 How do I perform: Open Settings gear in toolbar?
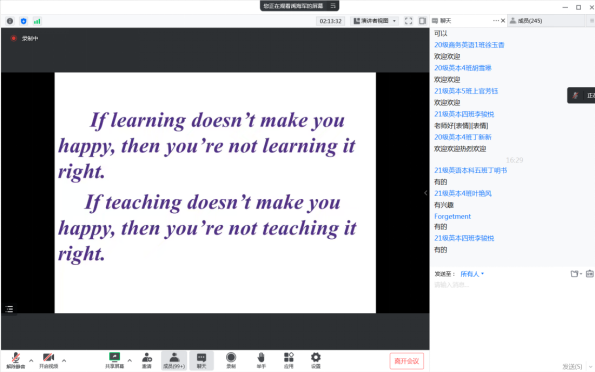pos(316,360)
